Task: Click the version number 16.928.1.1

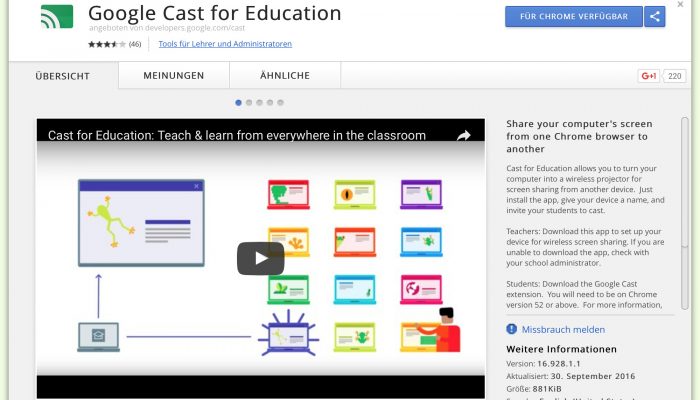Action: point(558,363)
